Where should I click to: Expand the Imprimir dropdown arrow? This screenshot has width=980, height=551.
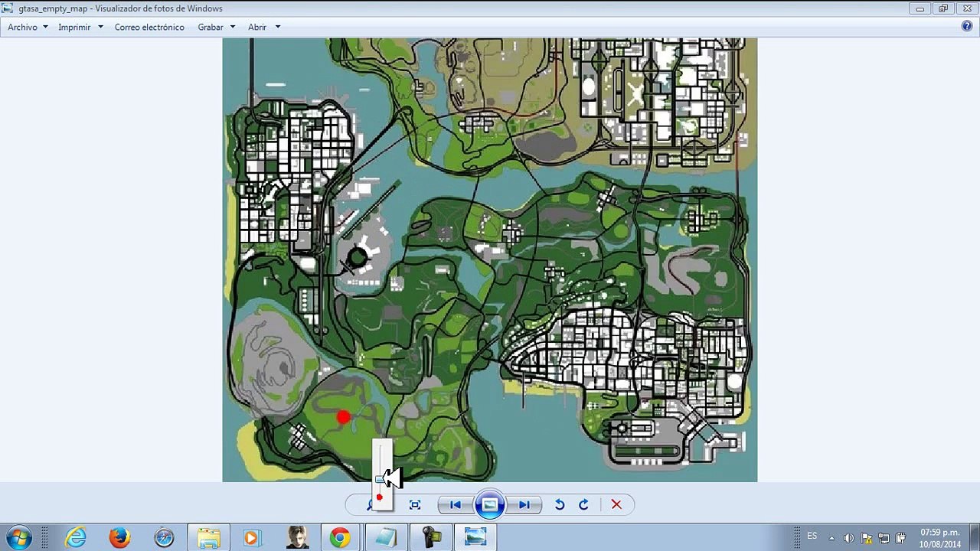100,27
